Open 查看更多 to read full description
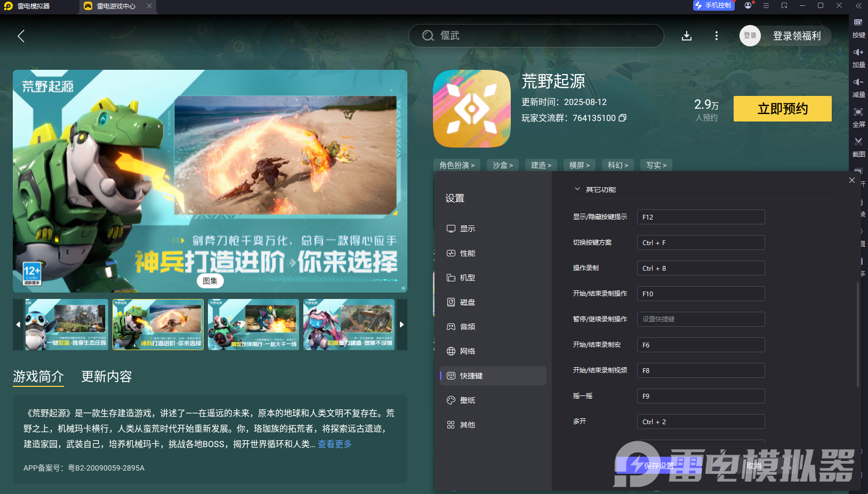The image size is (868, 494). point(334,444)
